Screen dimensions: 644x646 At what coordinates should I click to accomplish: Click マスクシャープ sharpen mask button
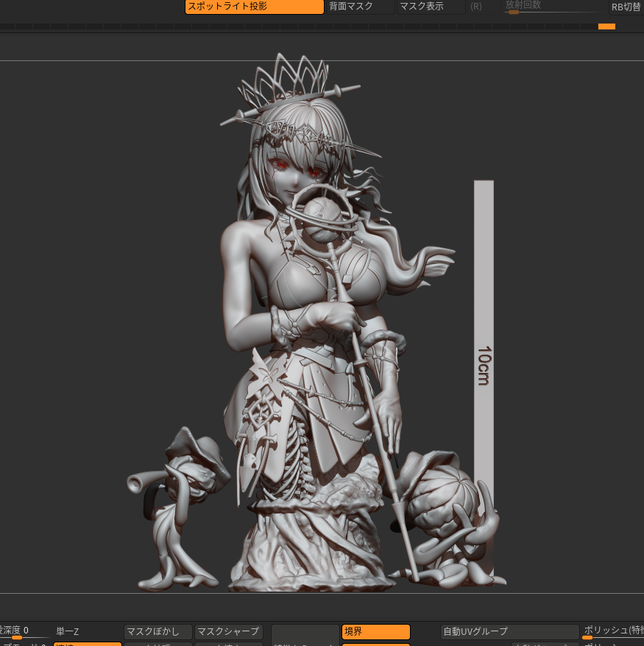(x=228, y=631)
